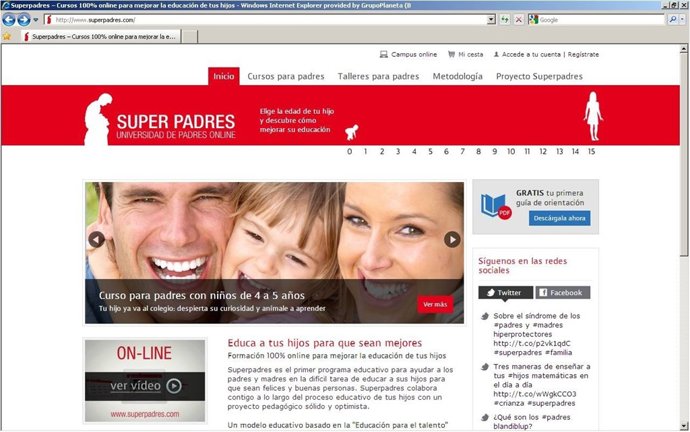This screenshot has height=432, width=690.
Task: Click the red Stop loading icon
Action: (519, 20)
